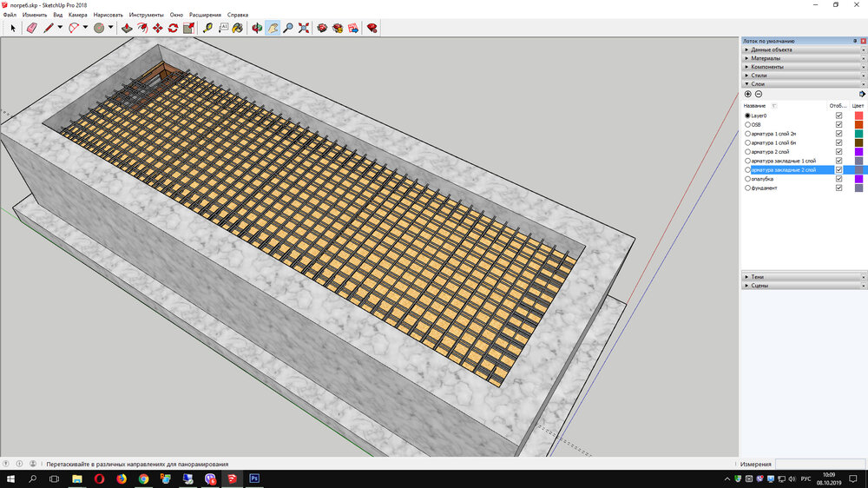Set опалубка as the active layer
The height and width of the screenshot is (488, 868).
point(747,179)
